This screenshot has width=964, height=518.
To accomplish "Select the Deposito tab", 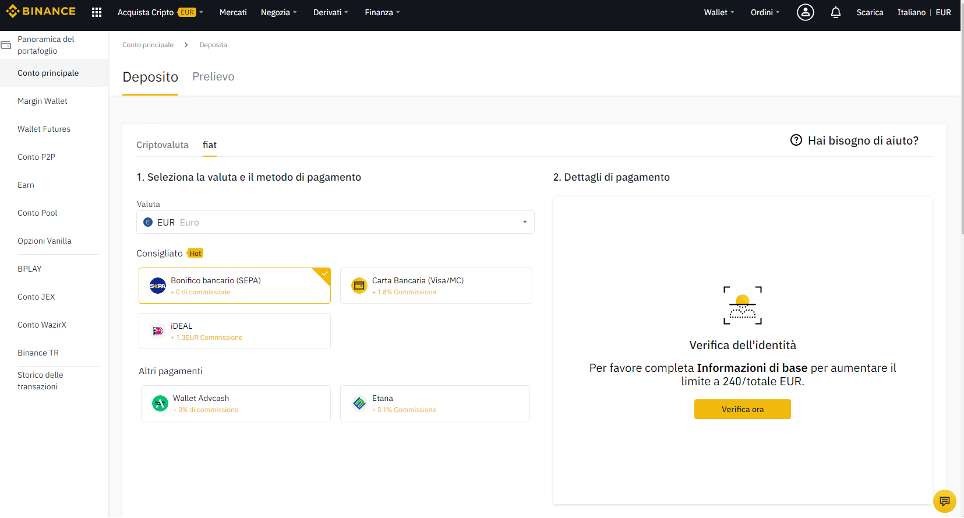I will tap(150, 77).
